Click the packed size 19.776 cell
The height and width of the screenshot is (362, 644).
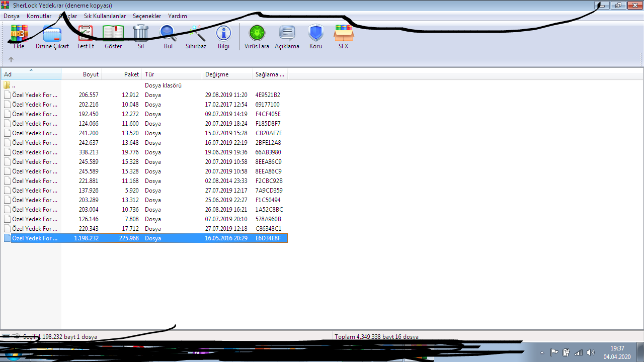(130, 152)
